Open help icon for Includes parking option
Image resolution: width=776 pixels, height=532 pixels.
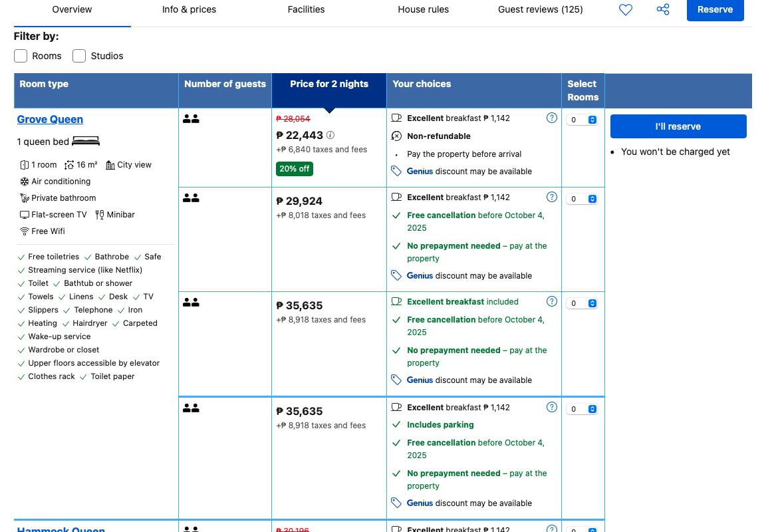[x=551, y=408]
